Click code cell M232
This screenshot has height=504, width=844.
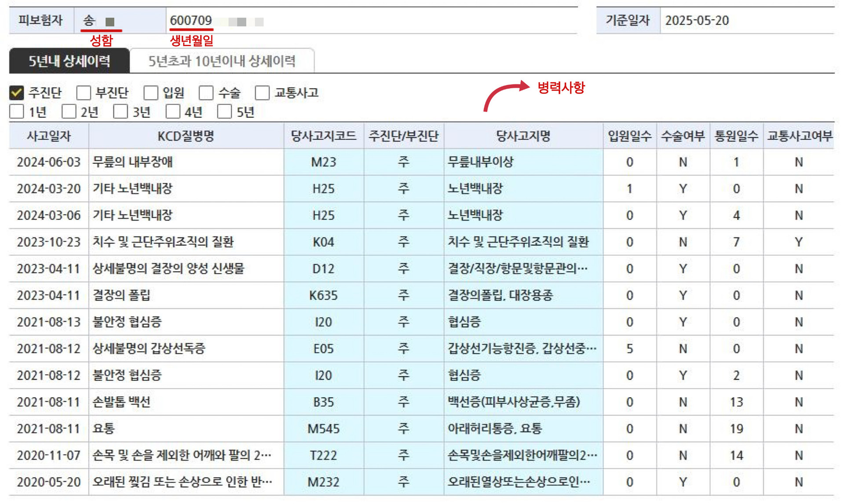point(324,482)
